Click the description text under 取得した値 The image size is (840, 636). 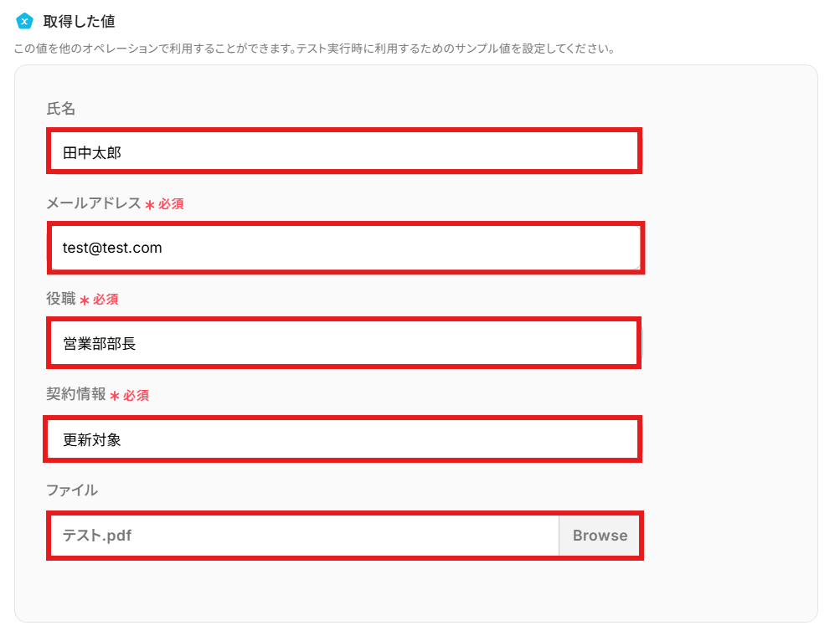314,49
